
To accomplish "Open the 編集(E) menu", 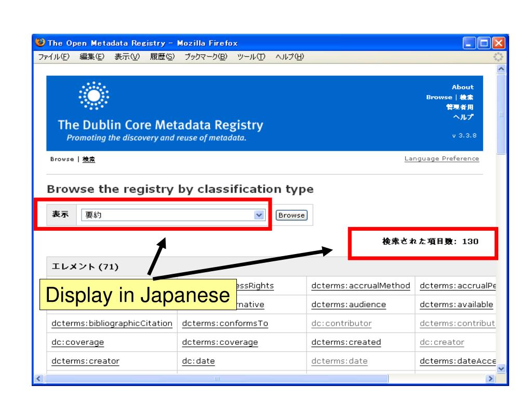I will [x=92, y=57].
